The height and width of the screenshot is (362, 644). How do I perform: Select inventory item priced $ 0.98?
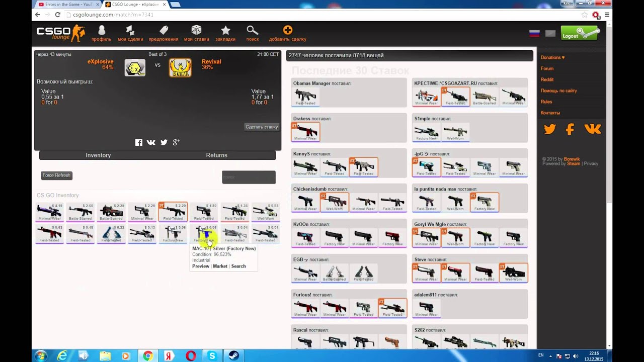(x=266, y=212)
